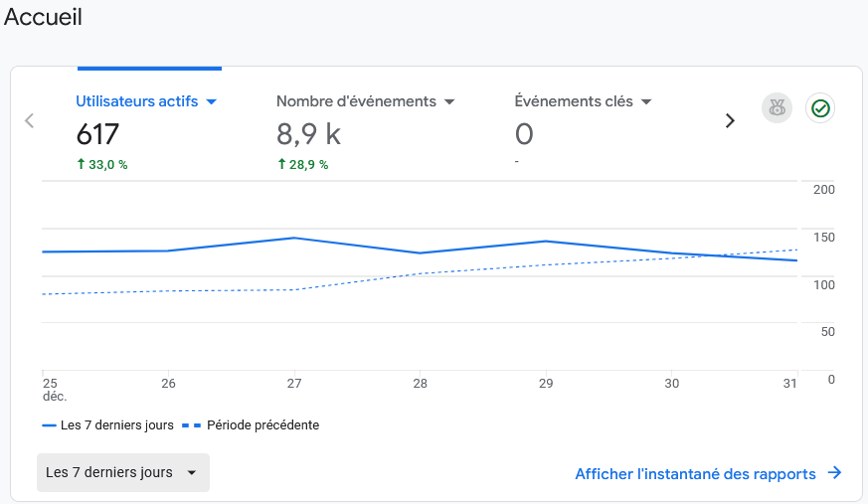Expand the Nombre d'événements dropdown arrow

449,101
